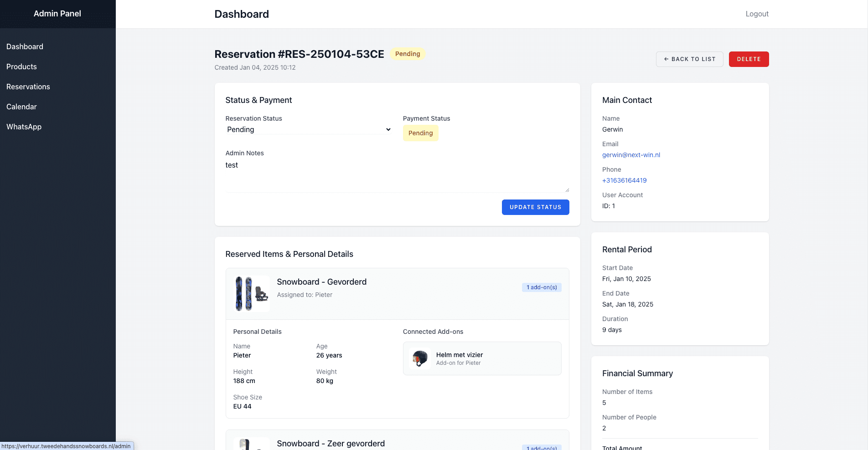Click the Back to List button
The height and width of the screenshot is (450, 868).
(689, 59)
